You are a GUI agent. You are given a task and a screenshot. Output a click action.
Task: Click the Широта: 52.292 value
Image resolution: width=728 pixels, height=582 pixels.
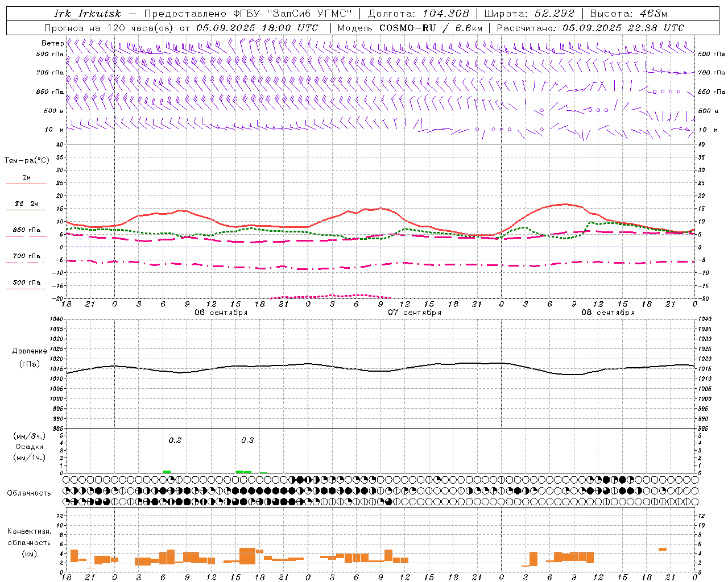(530, 14)
